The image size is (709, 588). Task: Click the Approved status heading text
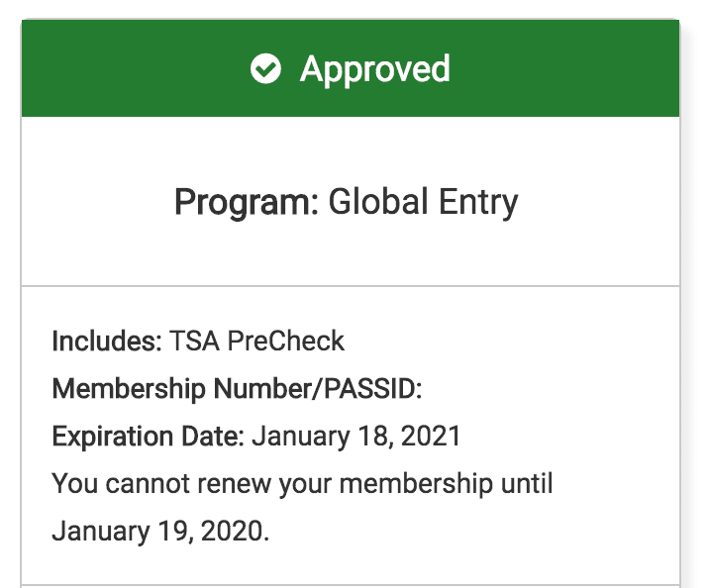point(375,69)
